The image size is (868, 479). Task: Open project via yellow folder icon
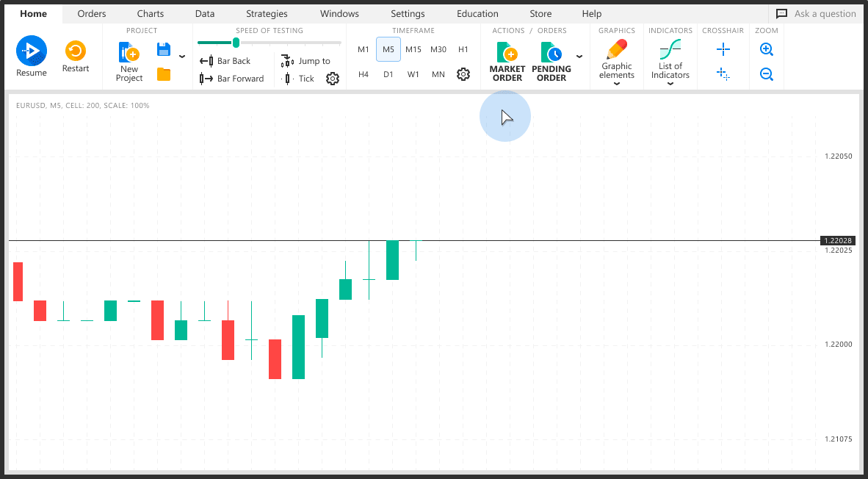[164, 74]
